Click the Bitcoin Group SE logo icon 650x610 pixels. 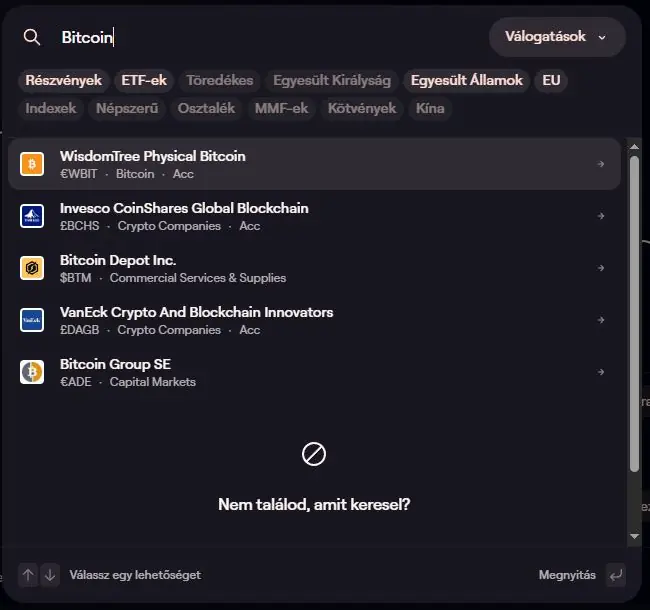click(32, 372)
